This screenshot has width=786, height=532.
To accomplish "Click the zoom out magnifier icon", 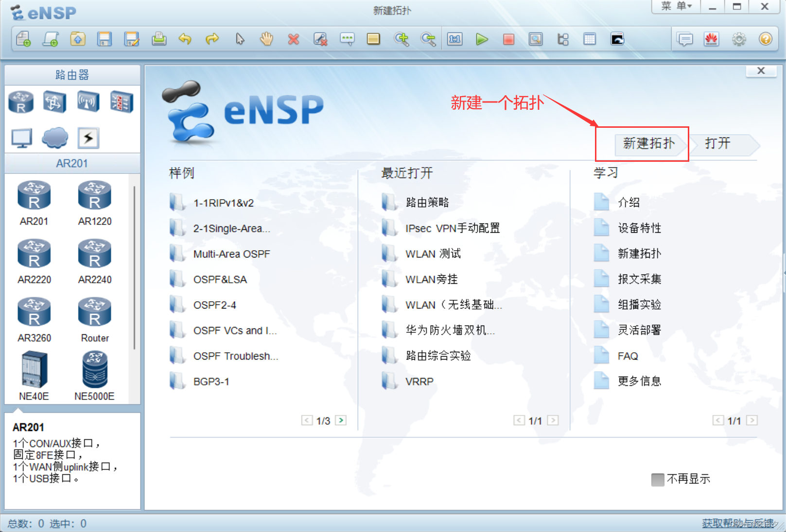I will click(x=428, y=39).
